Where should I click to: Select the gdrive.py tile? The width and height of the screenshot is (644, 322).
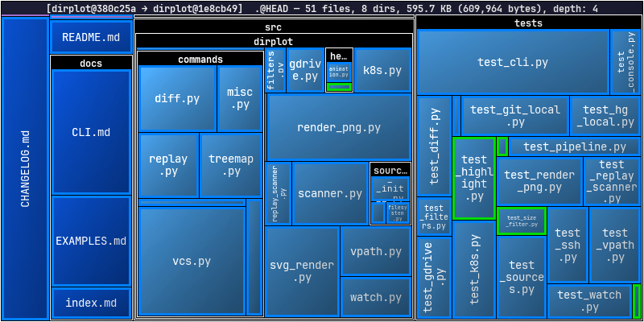(x=306, y=70)
